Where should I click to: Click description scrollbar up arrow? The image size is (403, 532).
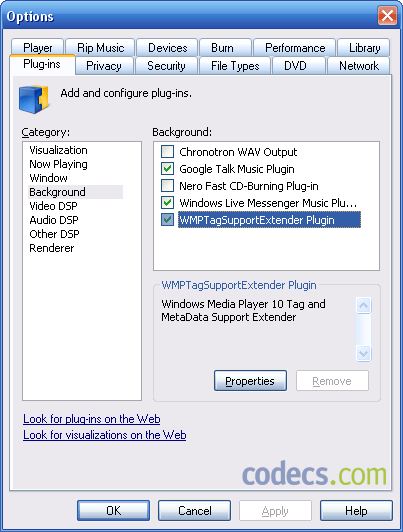point(364,305)
